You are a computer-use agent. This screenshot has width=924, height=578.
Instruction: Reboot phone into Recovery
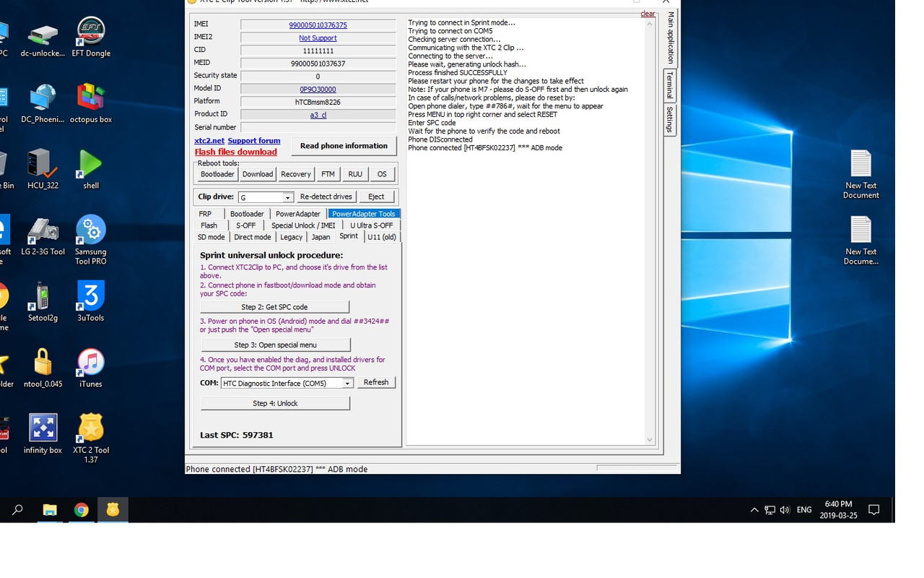pyautogui.click(x=296, y=174)
